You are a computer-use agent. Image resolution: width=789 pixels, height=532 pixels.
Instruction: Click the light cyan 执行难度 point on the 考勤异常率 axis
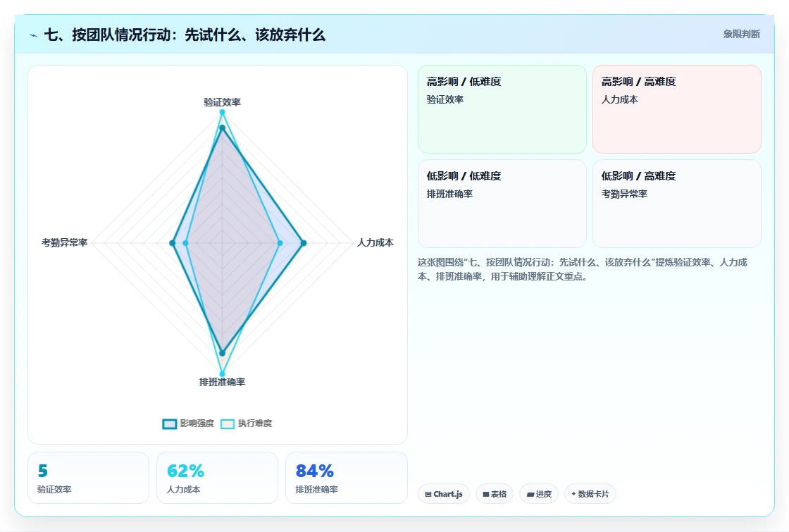pyautogui.click(x=186, y=243)
